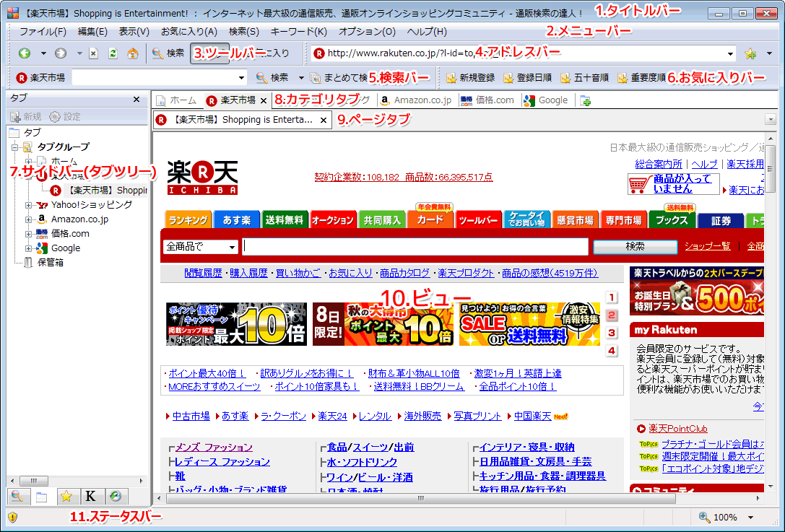
Task: Open the キーワード(K) menu
Action: click(x=299, y=32)
